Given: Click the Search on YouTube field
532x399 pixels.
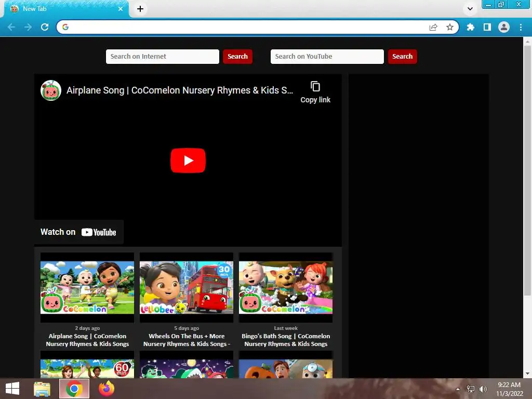Looking at the screenshot, I should click(x=327, y=56).
